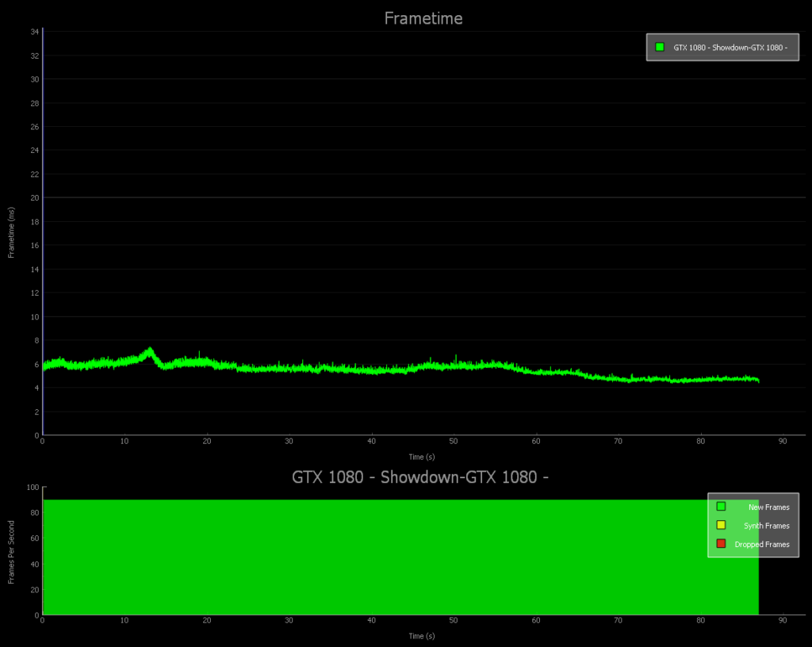This screenshot has height=647, width=812.
Task: Click the 100 tick on Frames Per Second axis
Action: point(33,488)
